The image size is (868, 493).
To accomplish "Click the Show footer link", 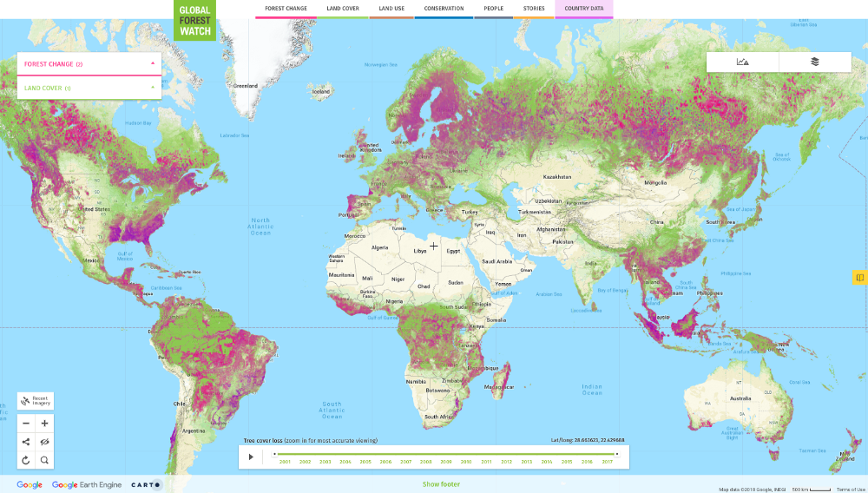I will tap(441, 484).
